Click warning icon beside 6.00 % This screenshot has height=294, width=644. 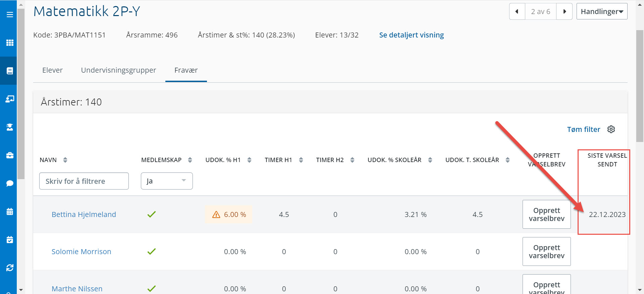point(216,215)
